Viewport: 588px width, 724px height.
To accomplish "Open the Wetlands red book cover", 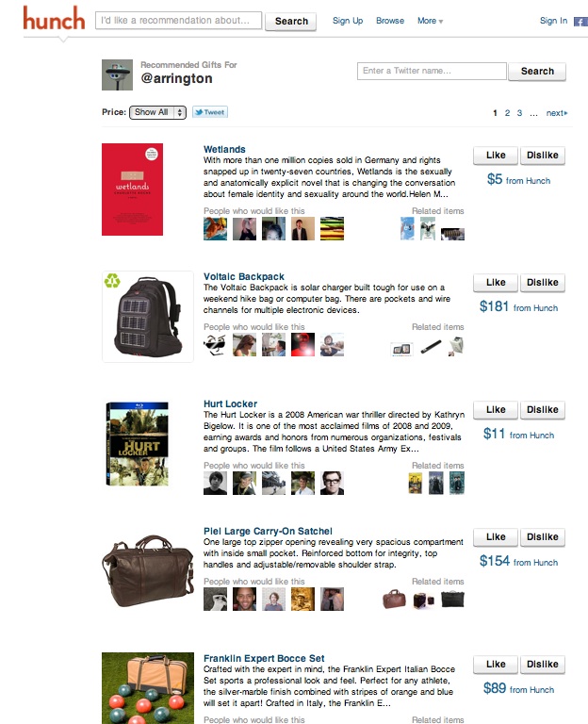I will click(x=133, y=189).
